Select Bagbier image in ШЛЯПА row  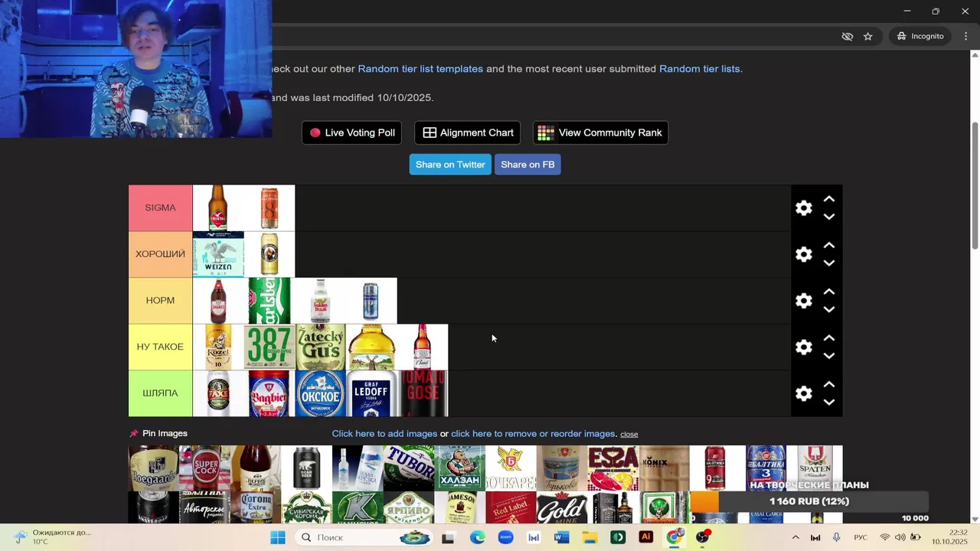click(x=269, y=393)
